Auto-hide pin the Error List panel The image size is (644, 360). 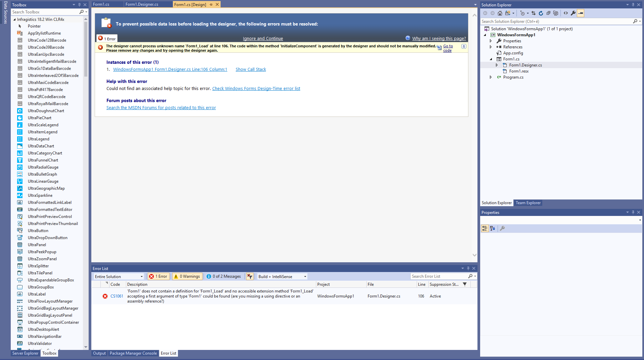468,268
